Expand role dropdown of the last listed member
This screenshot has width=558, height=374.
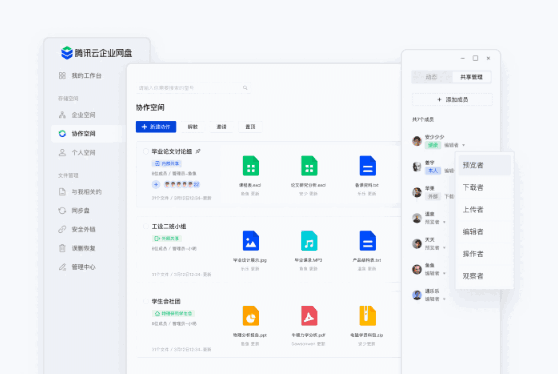click(x=444, y=299)
